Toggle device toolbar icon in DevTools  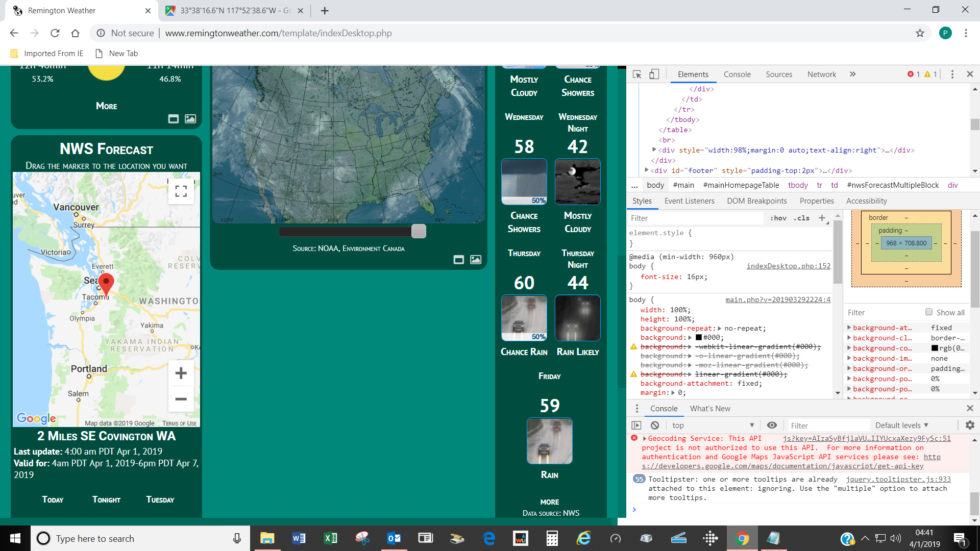click(x=654, y=74)
